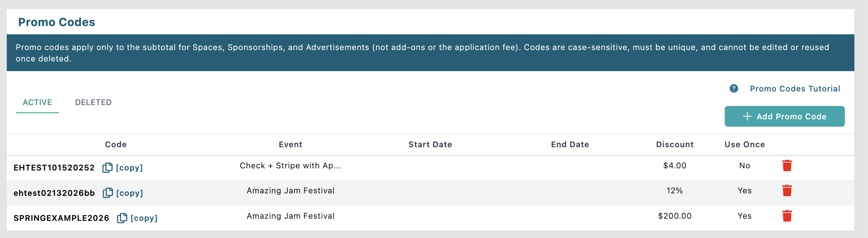Click the Start Date column header
868x238 pixels.
click(430, 144)
